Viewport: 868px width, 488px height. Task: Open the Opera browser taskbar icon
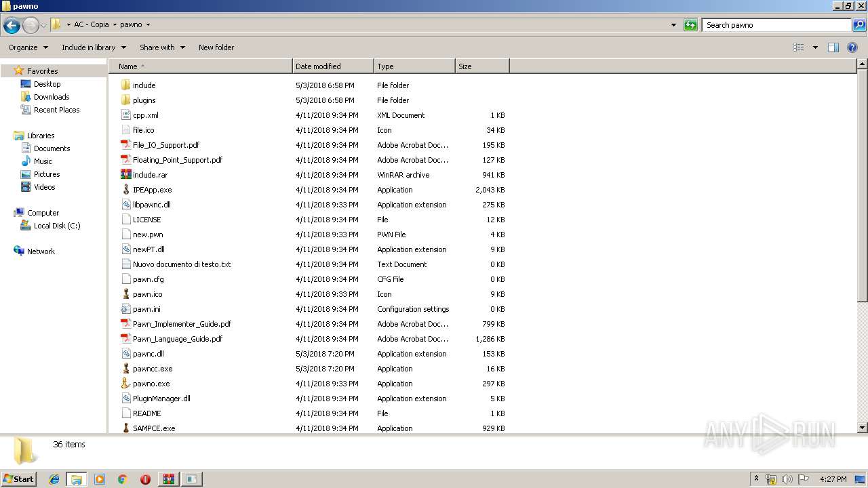point(145,479)
